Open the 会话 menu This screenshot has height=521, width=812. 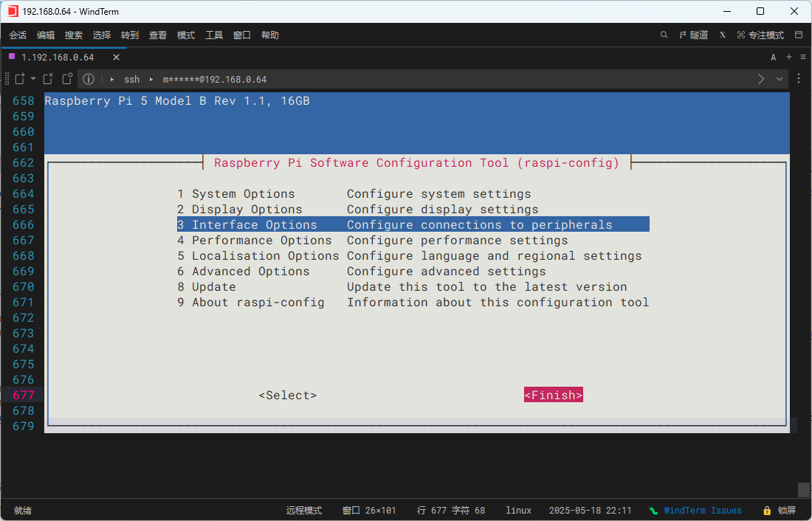(18, 35)
